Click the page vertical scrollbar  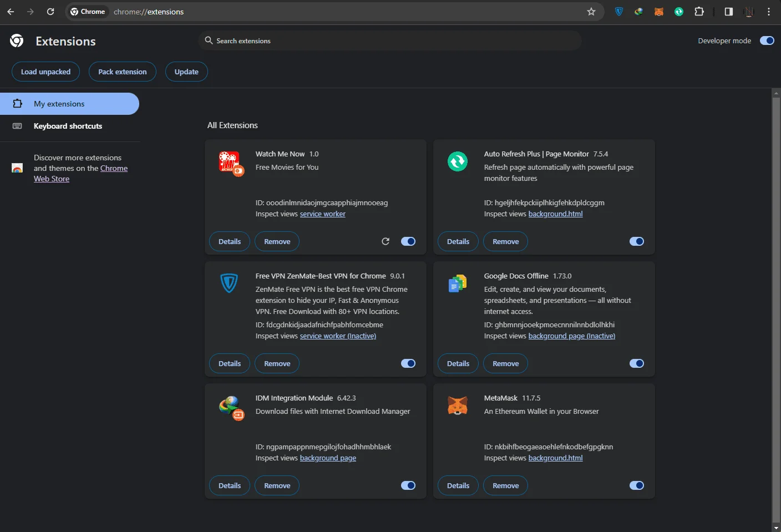click(776, 309)
